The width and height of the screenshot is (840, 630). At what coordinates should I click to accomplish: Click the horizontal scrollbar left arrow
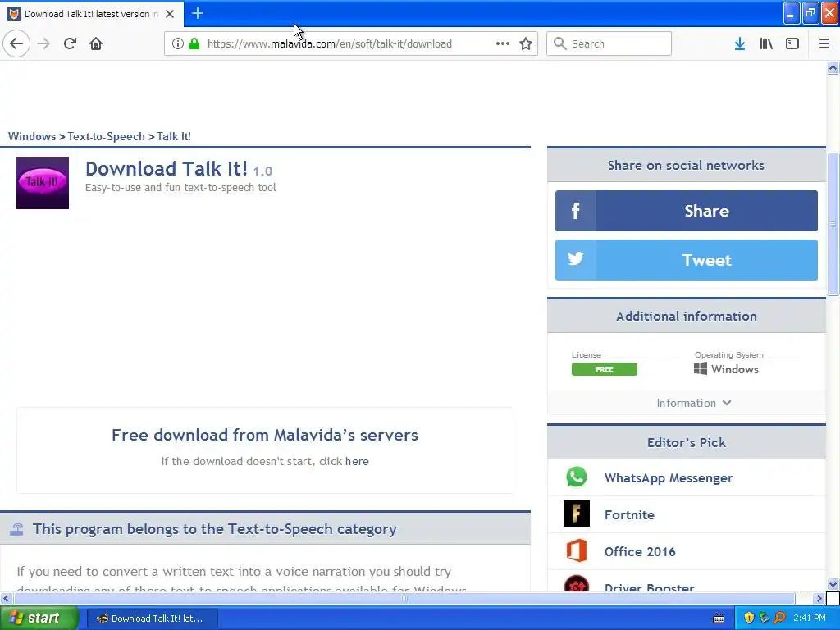click(x=6, y=598)
